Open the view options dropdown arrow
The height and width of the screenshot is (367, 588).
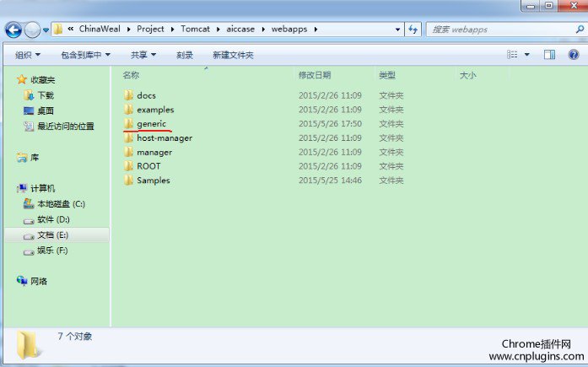pos(527,55)
